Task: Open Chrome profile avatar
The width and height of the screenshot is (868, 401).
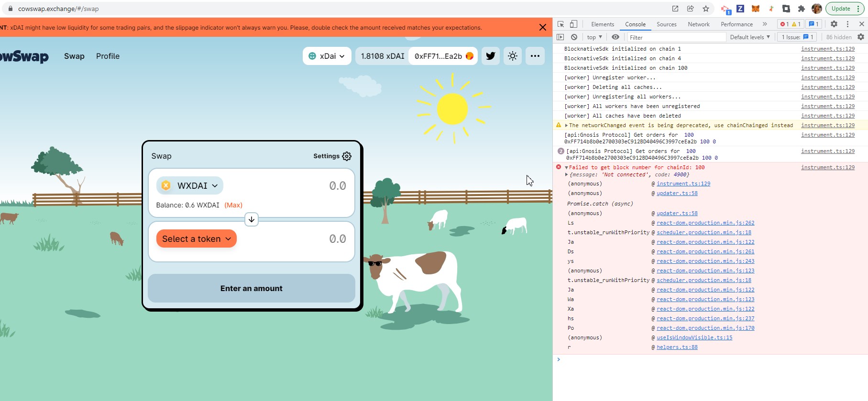Action: point(817,9)
